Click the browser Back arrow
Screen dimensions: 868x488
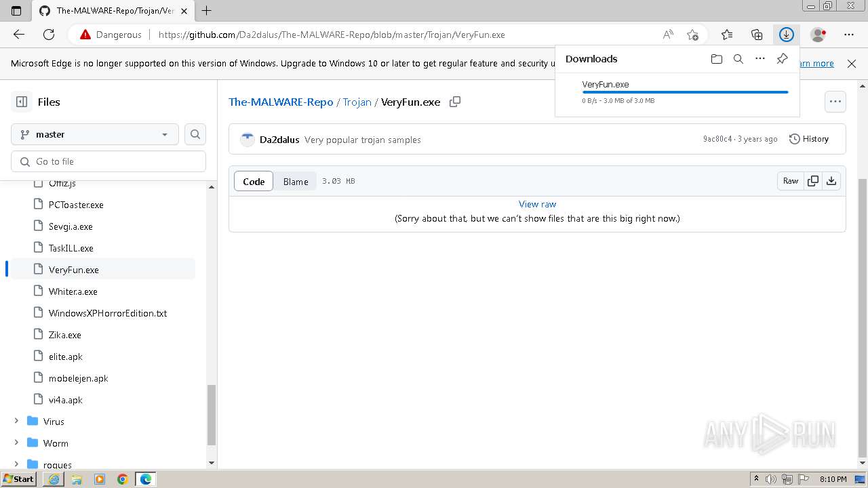19,35
